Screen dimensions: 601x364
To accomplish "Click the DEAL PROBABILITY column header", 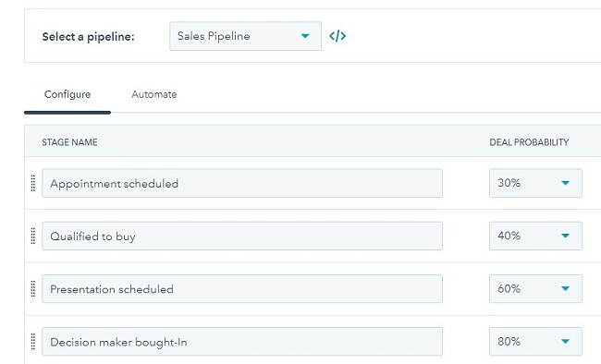I will [529, 142].
